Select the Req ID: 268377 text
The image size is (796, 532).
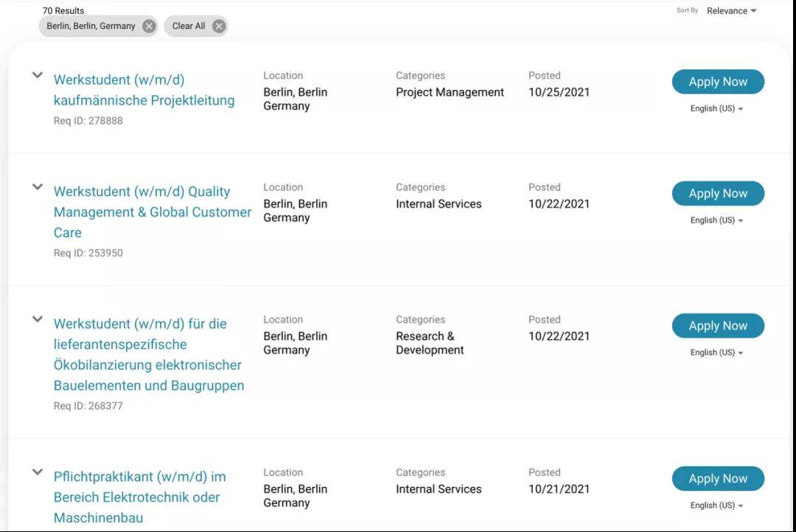click(88, 405)
